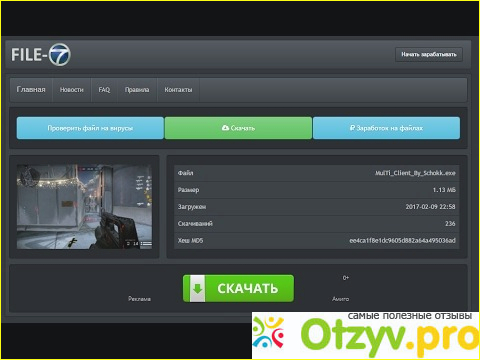This screenshot has height=360, width=480.
Task: Click the Заработок на файлах button
Action: point(386,128)
